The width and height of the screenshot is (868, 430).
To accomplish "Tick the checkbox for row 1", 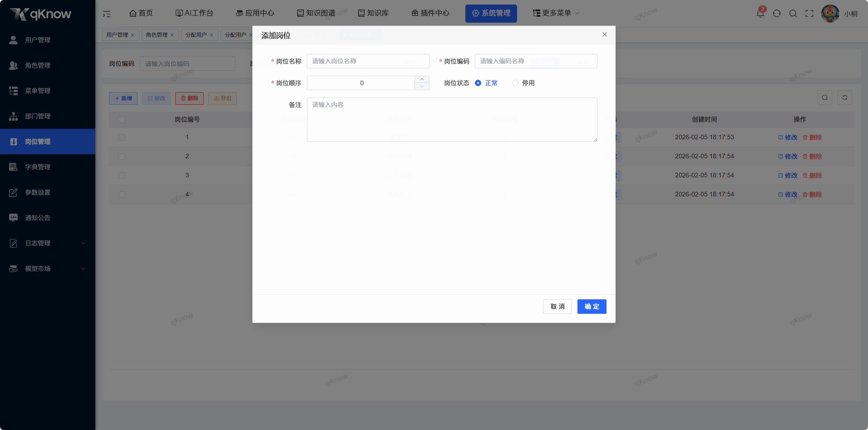I will pos(122,137).
